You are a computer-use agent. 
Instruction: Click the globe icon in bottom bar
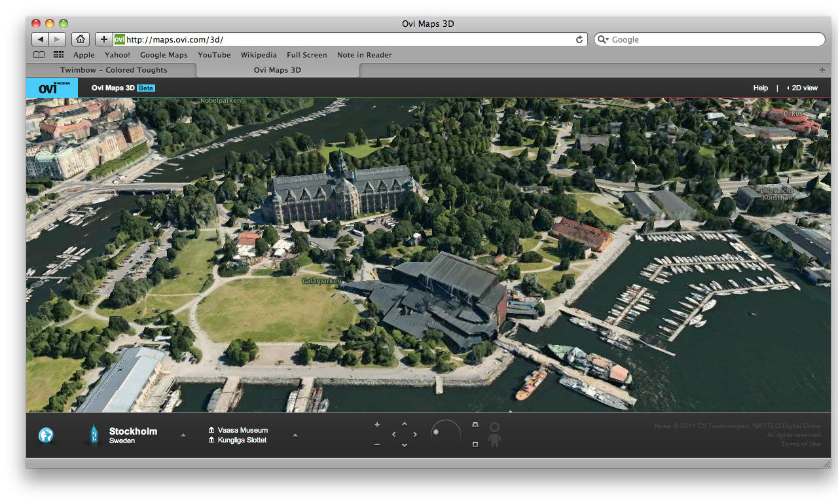(46, 435)
